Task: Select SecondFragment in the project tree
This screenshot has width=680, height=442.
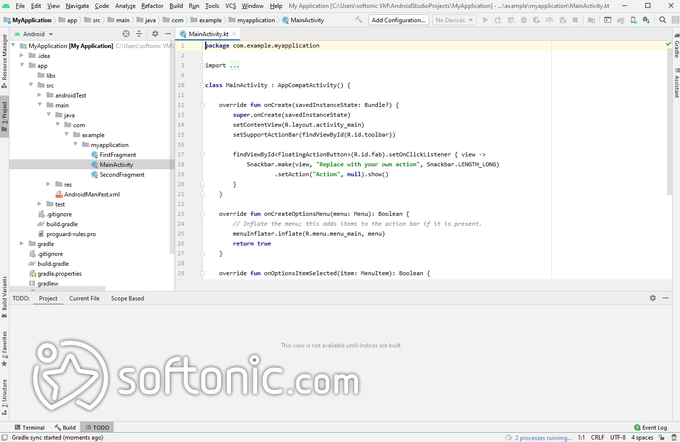Action: [x=122, y=174]
